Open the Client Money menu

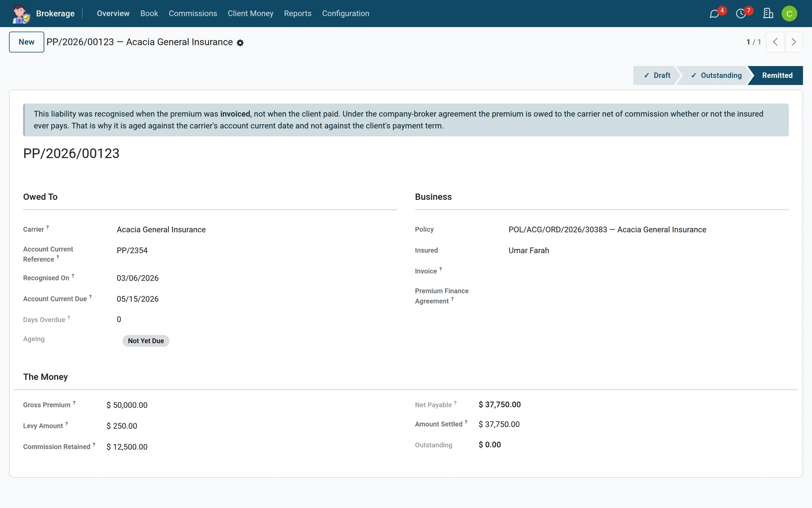[250, 14]
